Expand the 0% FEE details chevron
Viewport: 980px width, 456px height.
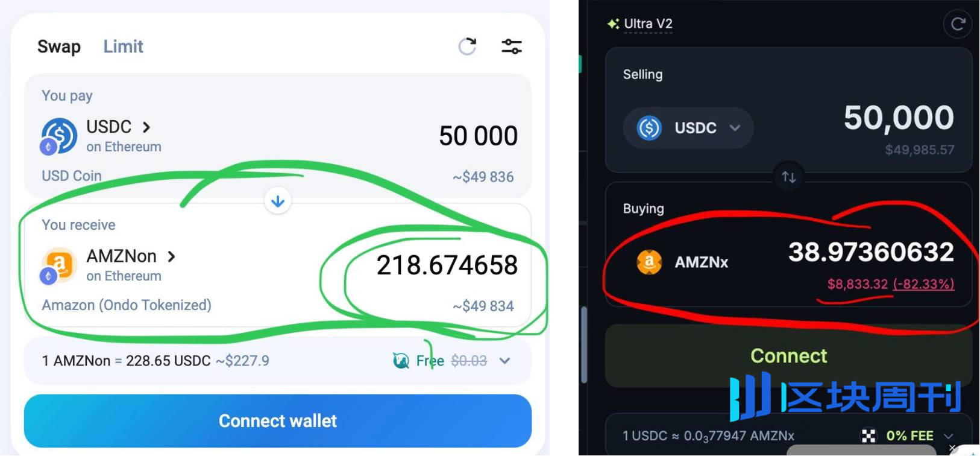(948, 436)
